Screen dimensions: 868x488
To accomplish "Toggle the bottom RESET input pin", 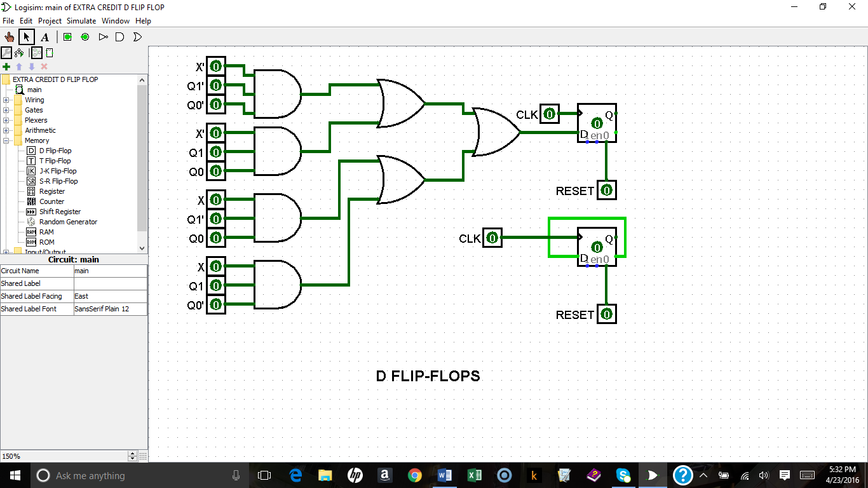I will [607, 314].
